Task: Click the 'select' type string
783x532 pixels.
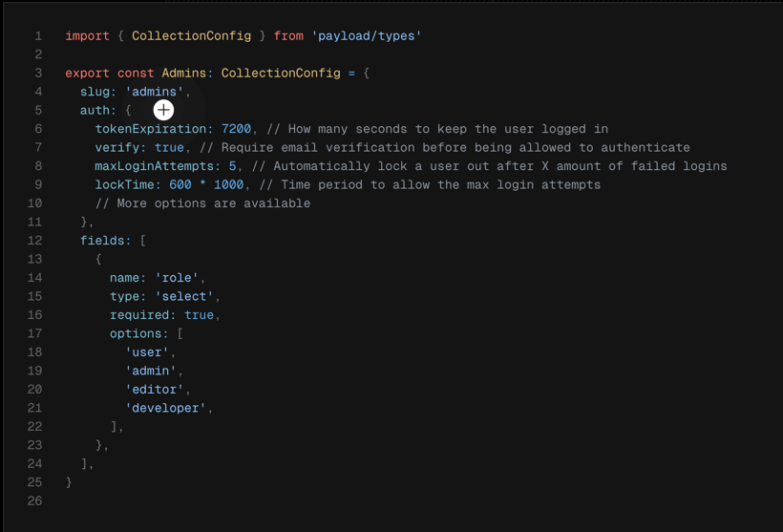Action: (x=184, y=296)
